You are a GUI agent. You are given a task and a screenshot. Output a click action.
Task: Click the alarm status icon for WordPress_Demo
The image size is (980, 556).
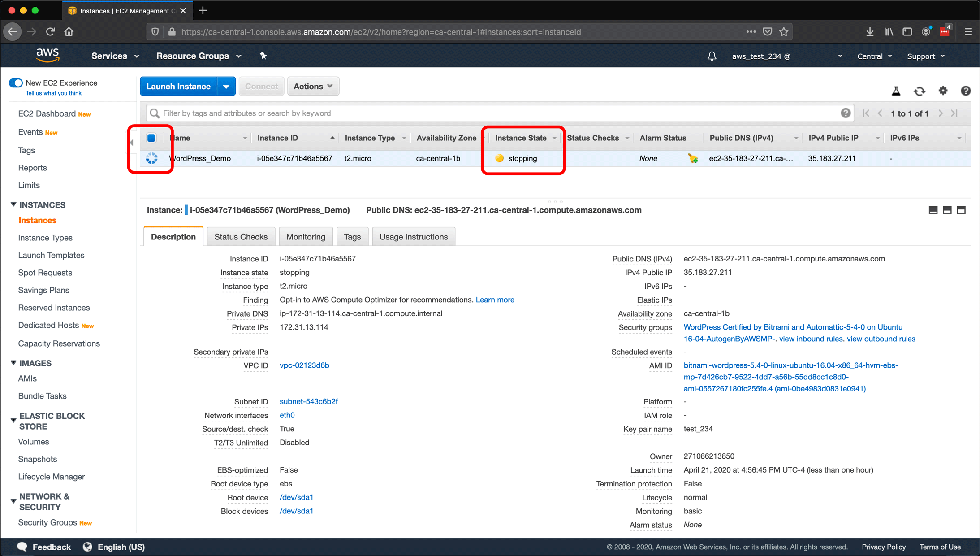[693, 158]
